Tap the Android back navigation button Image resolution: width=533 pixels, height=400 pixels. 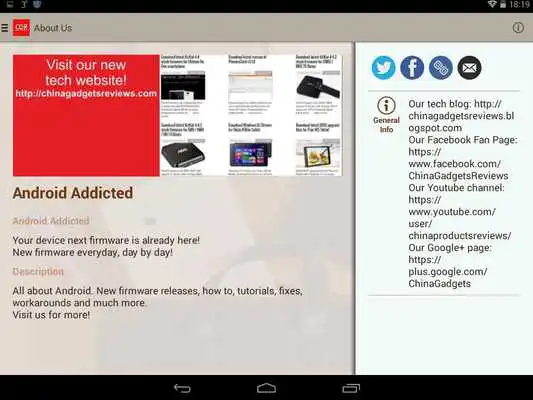(x=182, y=388)
